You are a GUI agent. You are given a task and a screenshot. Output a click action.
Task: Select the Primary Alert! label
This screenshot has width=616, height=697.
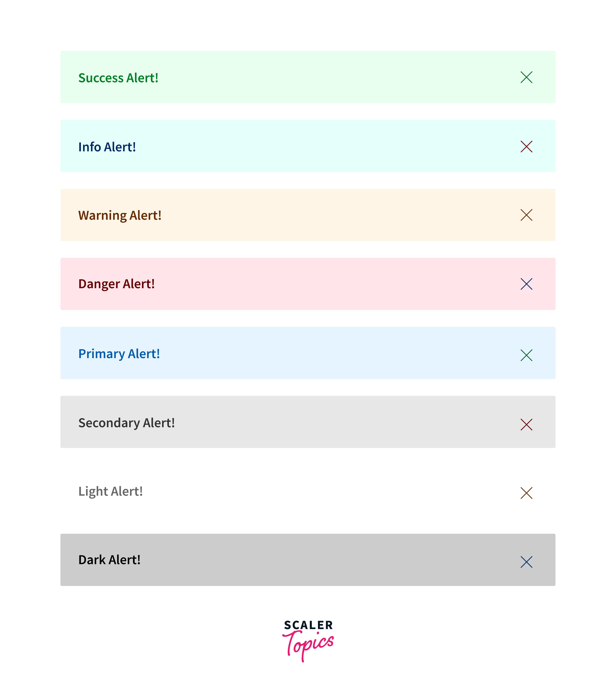point(119,354)
